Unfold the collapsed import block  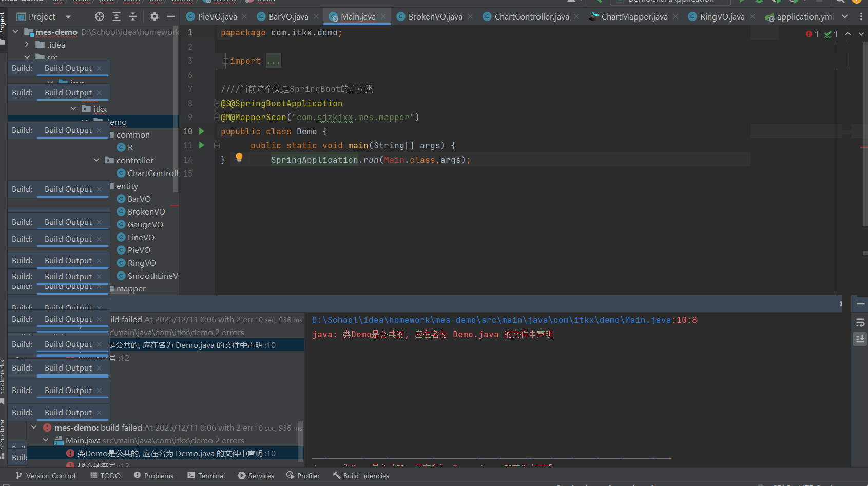pos(225,61)
